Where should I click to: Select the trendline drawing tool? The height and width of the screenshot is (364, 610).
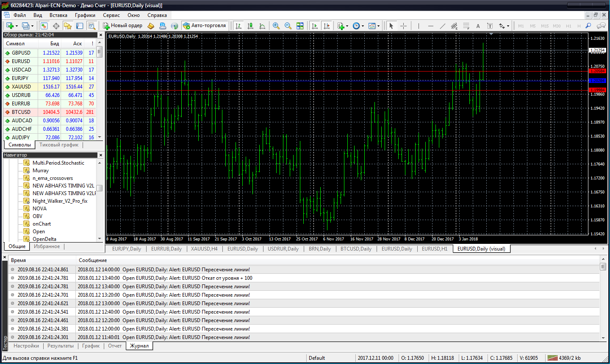coord(443,26)
